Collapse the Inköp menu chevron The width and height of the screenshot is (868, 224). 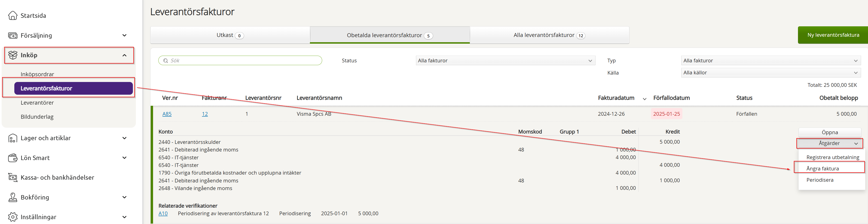coord(124,55)
